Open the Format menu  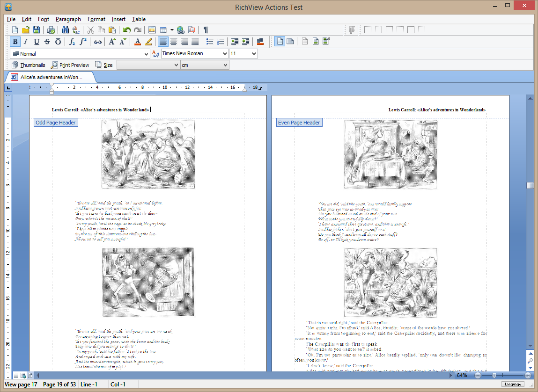coord(96,19)
